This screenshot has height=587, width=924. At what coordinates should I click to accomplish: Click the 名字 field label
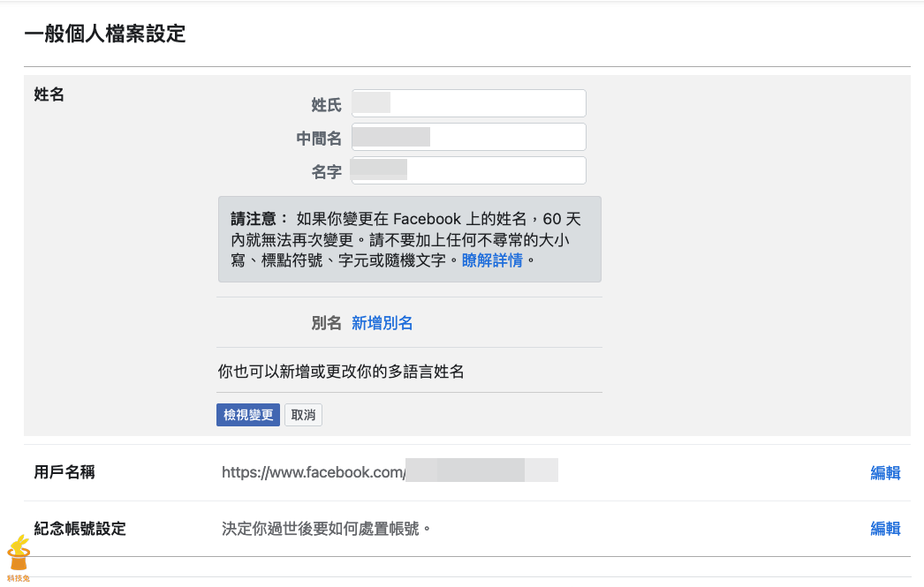326,172
